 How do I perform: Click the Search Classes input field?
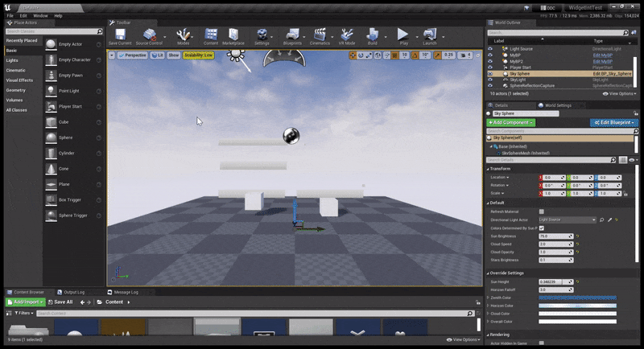pos(54,31)
